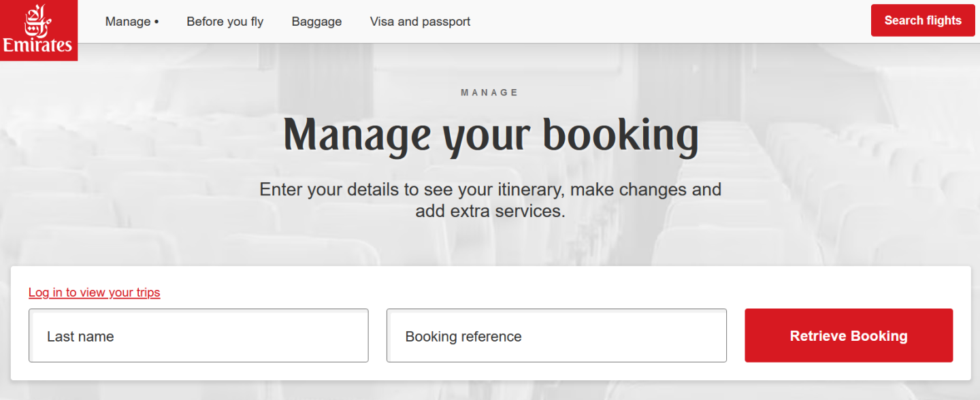Click into the Booking reference field
980x400 pixels.
556,335
